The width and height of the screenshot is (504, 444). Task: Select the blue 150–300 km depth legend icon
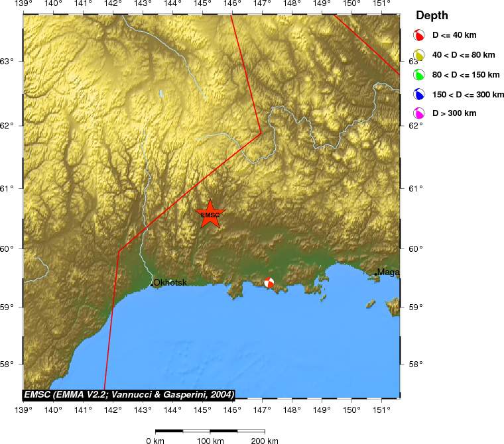pos(419,95)
